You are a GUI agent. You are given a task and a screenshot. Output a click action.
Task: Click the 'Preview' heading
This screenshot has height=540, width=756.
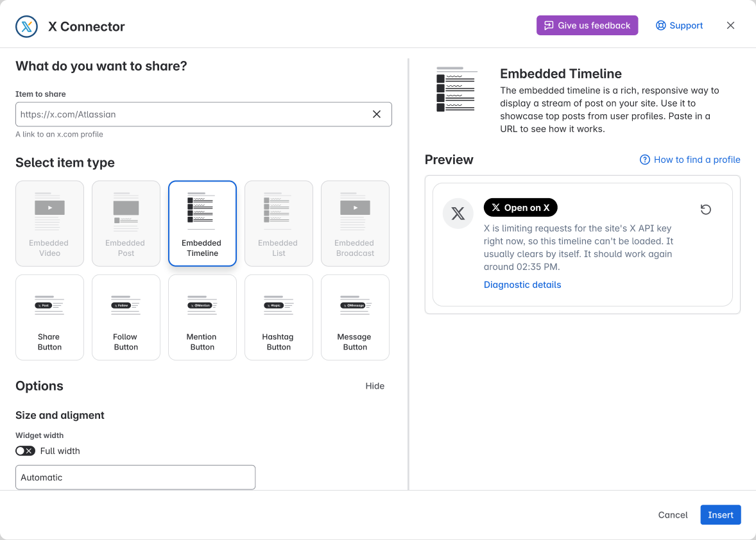(x=449, y=160)
